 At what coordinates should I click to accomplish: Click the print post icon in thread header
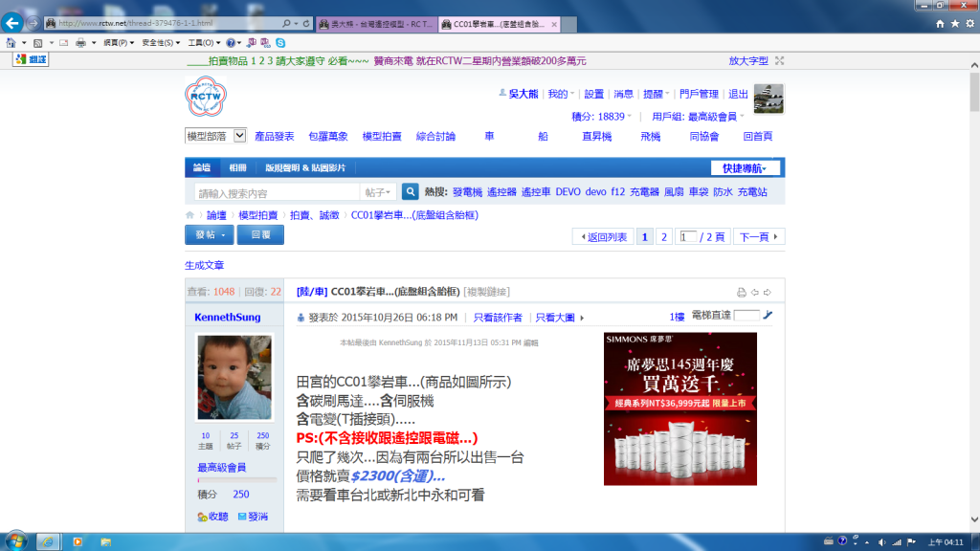742,293
